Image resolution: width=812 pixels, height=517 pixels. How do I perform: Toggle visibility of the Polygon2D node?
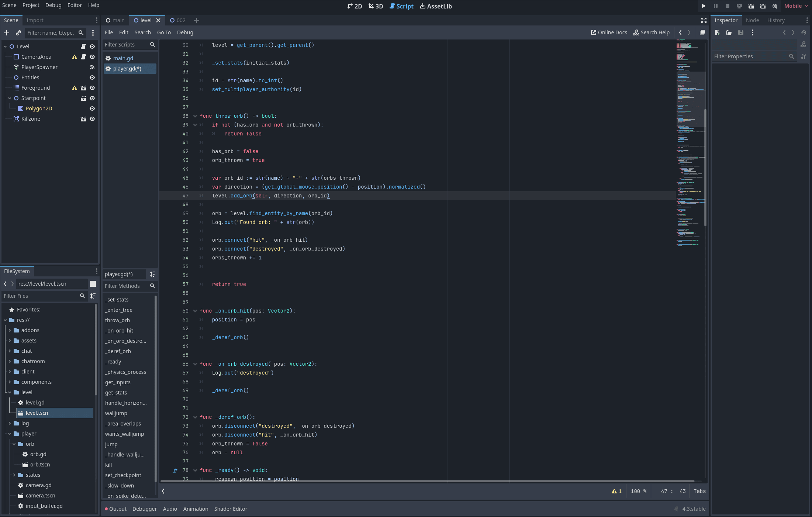[92, 108]
